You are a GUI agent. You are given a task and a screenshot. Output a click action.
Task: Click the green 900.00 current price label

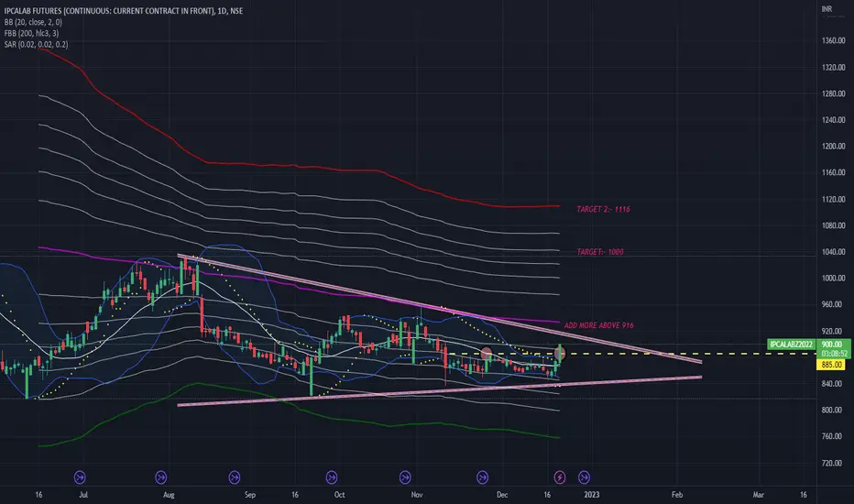(x=832, y=345)
